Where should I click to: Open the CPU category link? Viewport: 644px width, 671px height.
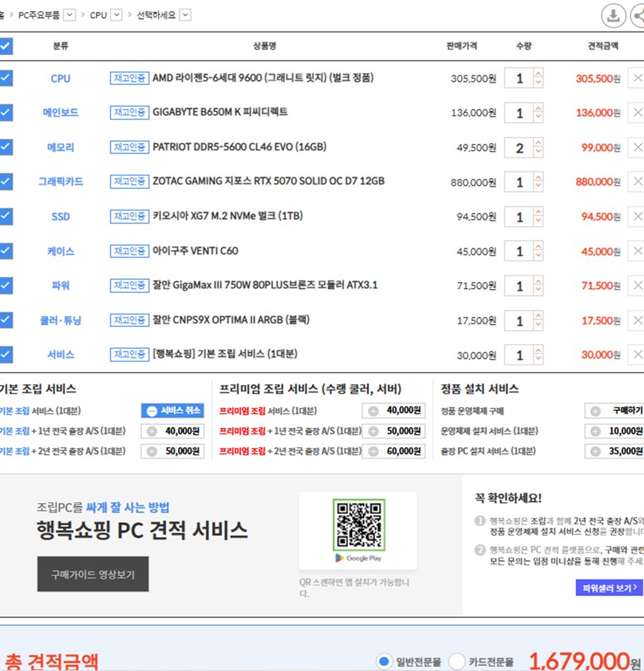pyautogui.click(x=60, y=79)
